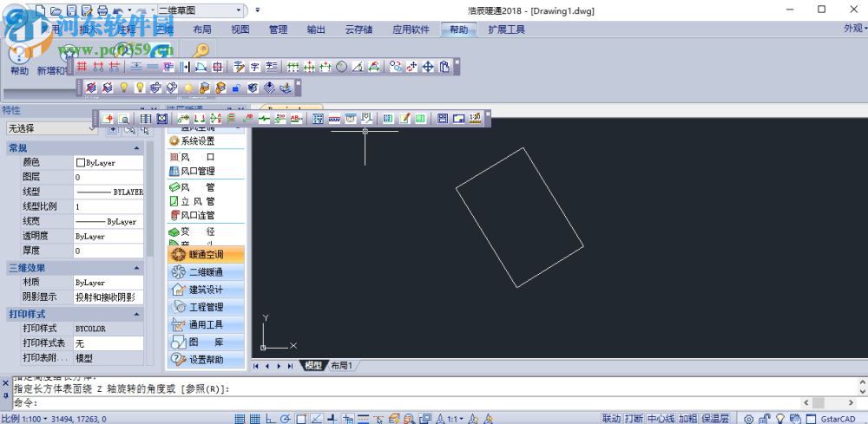Collapse the 常规 properties section
The width and height of the screenshot is (868, 424).
(x=137, y=148)
